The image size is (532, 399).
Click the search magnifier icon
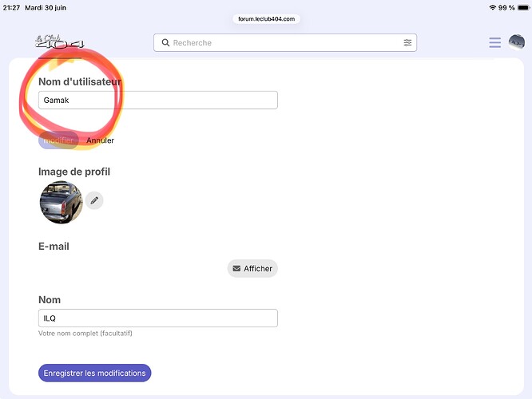[x=165, y=43]
